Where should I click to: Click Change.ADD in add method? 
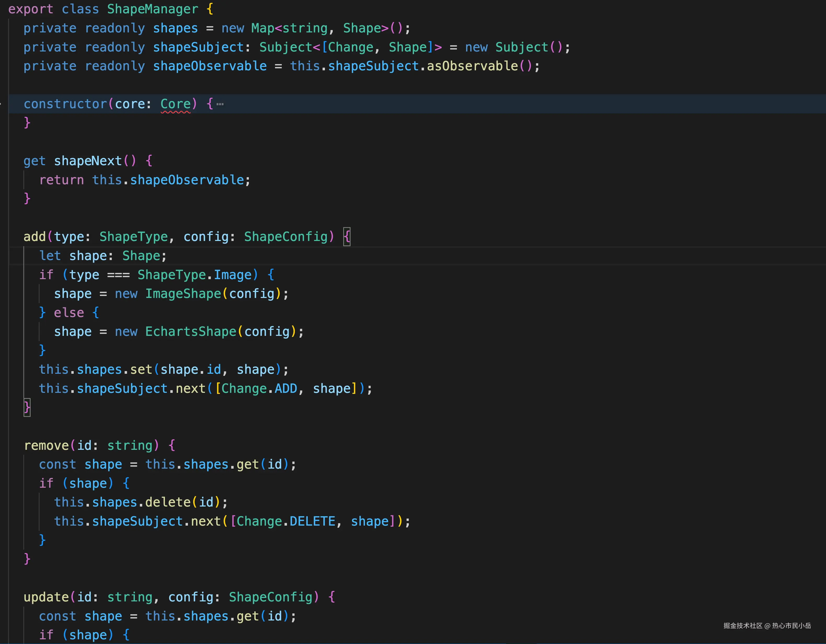coord(260,388)
